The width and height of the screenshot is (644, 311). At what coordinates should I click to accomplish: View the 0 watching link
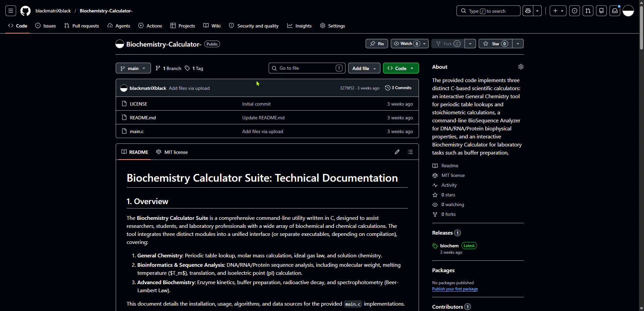449,204
